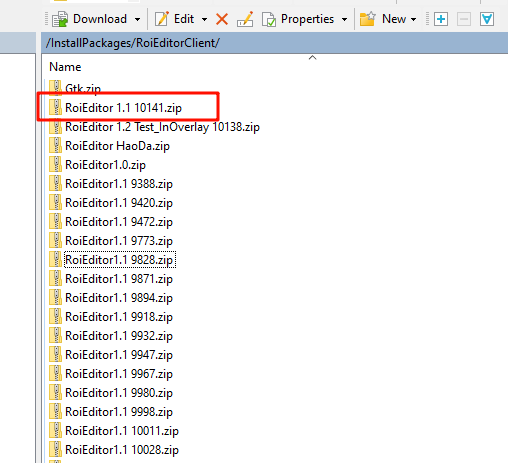Sort by the Name column header
This screenshot has height=463, width=508.
(65, 67)
